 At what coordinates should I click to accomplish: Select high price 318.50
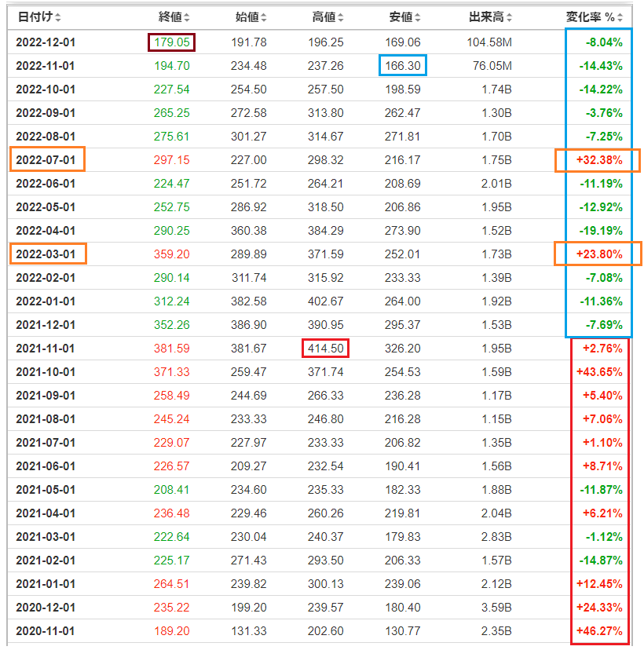click(x=325, y=207)
